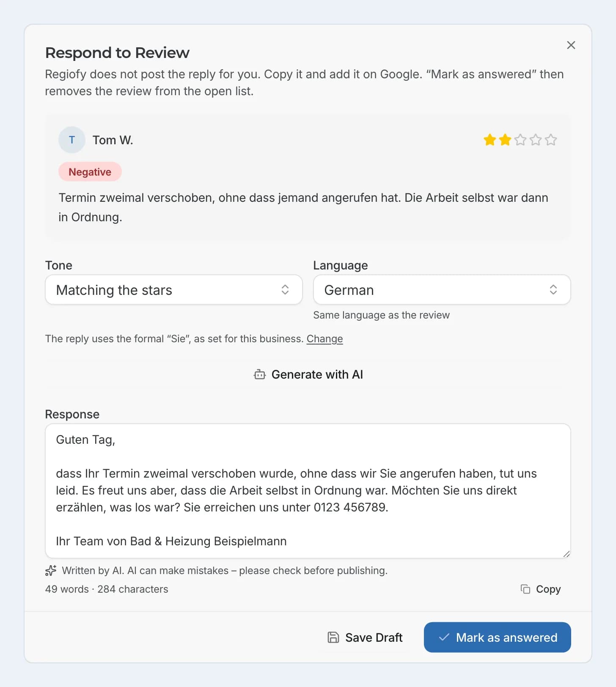The image size is (616, 687).
Task: Click the Tone field label
Action: coord(59,265)
